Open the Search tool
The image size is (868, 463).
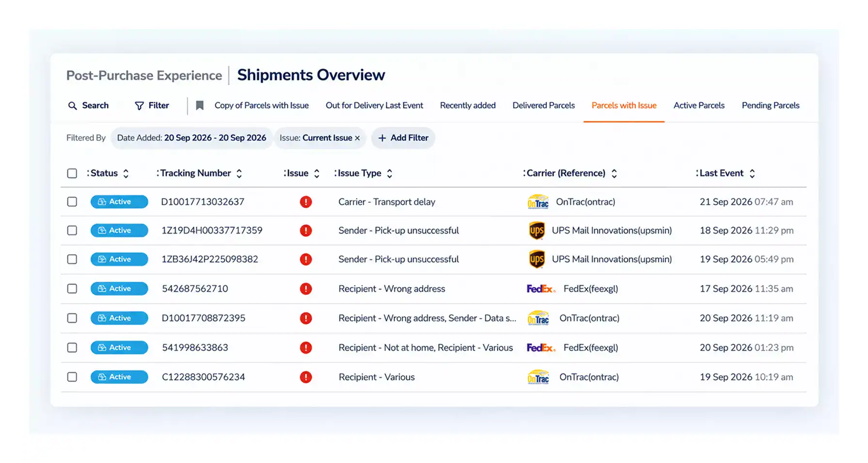click(x=88, y=105)
